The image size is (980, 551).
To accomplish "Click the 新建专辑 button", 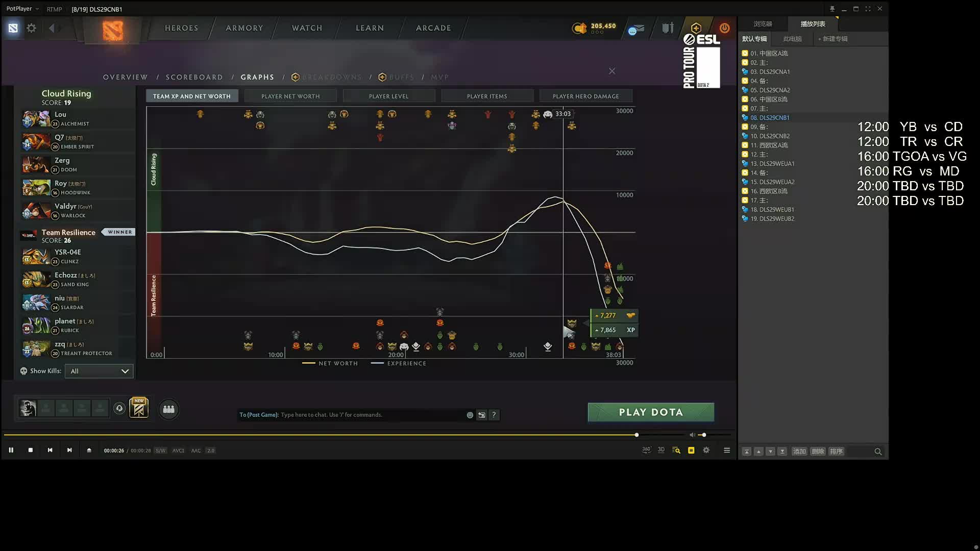I will coord(832,39).
